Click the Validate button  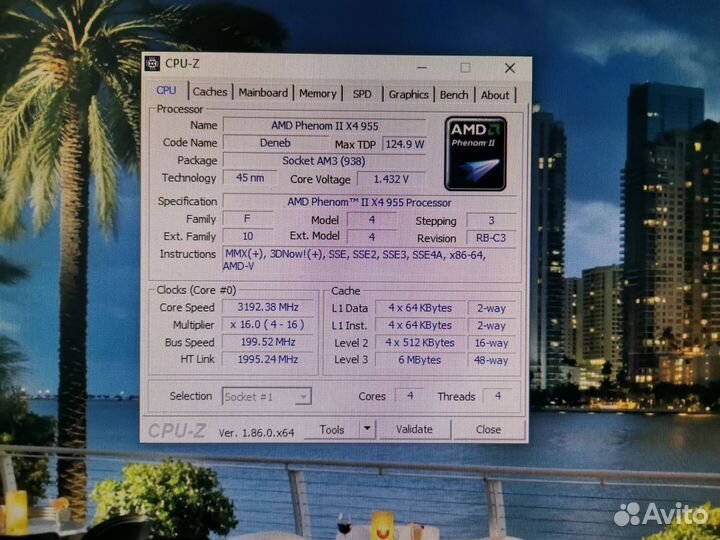point(414,429)
